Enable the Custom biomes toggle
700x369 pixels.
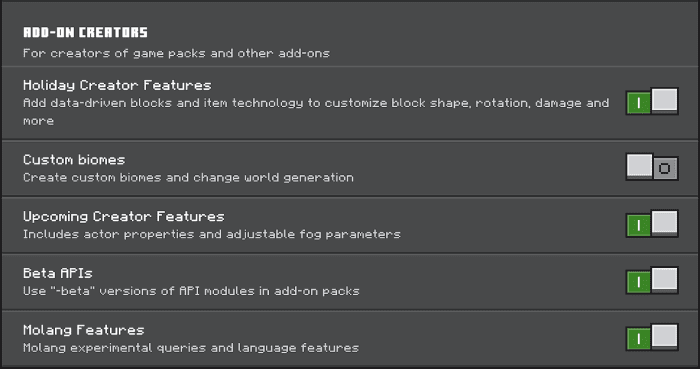point(652,167)
